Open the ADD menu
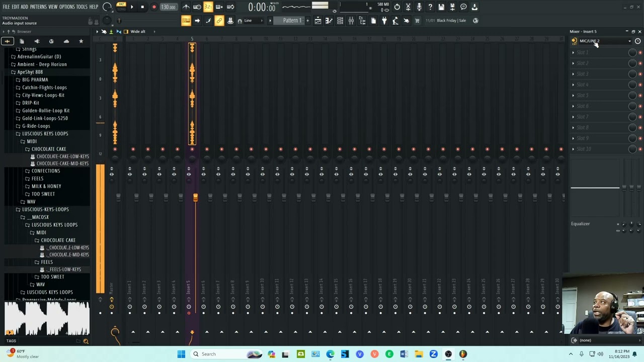The height and width of the screenshot is (362, 644). 24,7
